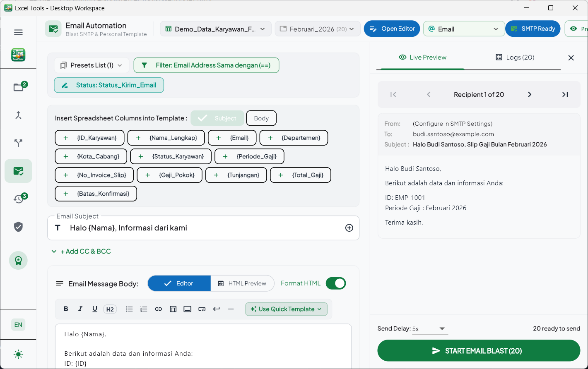The height and width of the screenshot is (369, 588).
Task: Switch to the Editor mode
Action: coord(179,283)
